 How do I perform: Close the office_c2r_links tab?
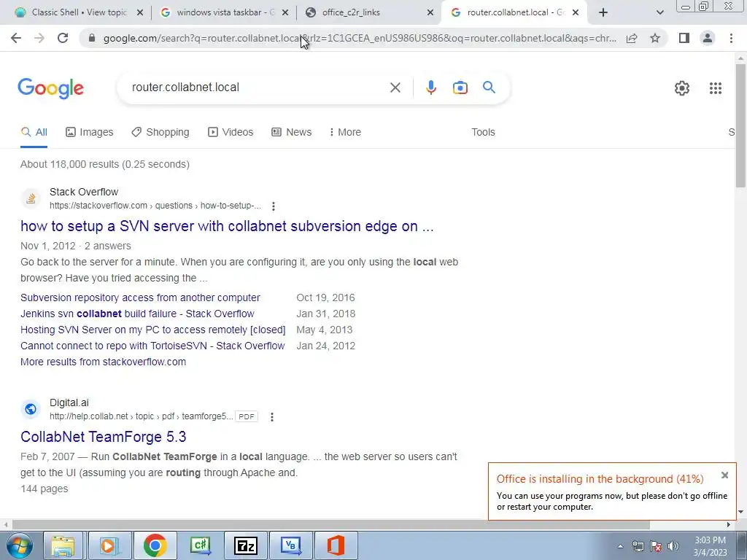430,13
